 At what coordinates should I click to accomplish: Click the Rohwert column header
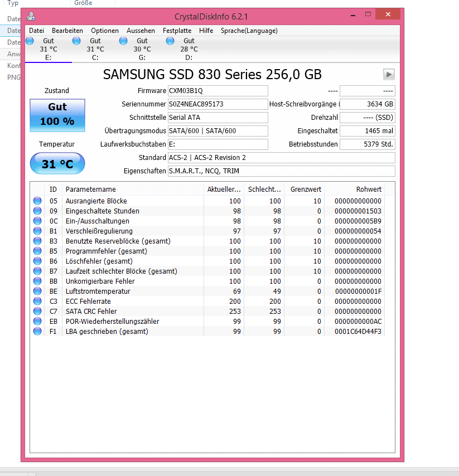click(355, 189)
